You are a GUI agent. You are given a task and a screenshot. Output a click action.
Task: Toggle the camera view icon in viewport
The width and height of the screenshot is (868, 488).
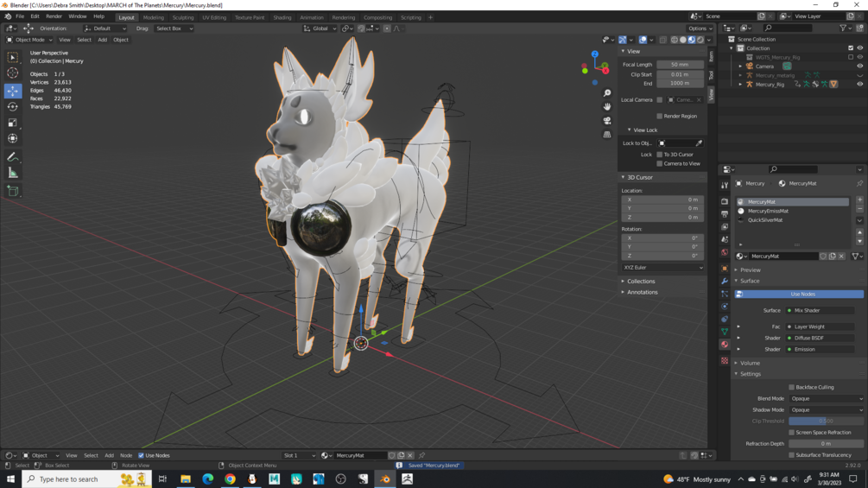(607, 121)
